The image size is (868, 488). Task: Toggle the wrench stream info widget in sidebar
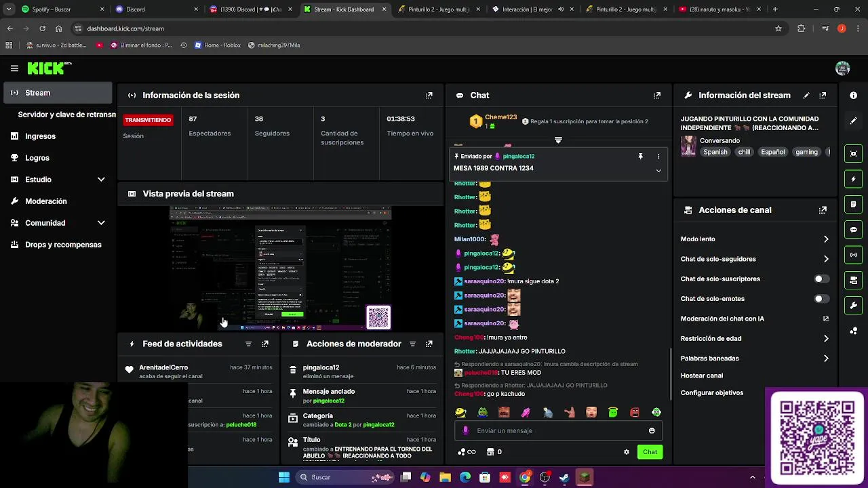[854, 305]
